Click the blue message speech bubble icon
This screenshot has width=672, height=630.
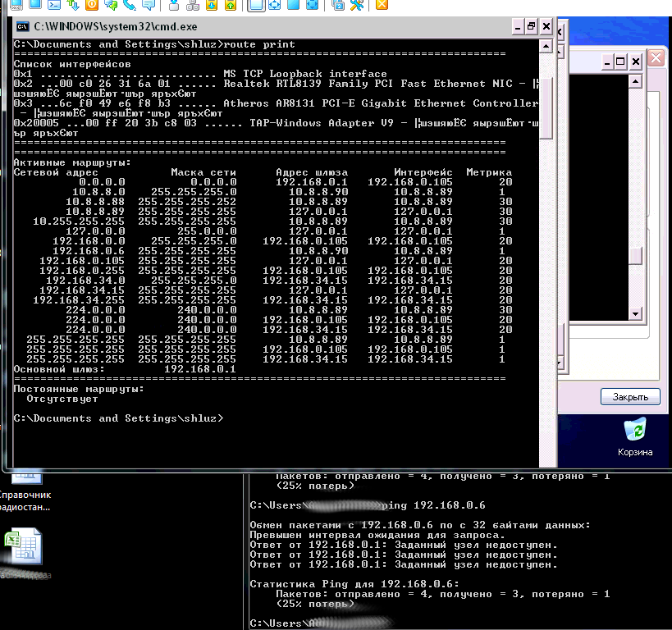click(x=149, y=5)
